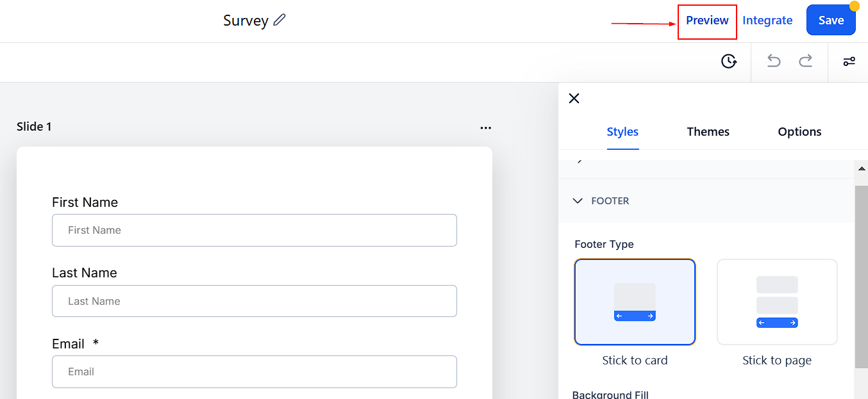Screen dimensions: 868x399
Task: Open Slide 1 three-dot options menu
Action: pos(485,127)
